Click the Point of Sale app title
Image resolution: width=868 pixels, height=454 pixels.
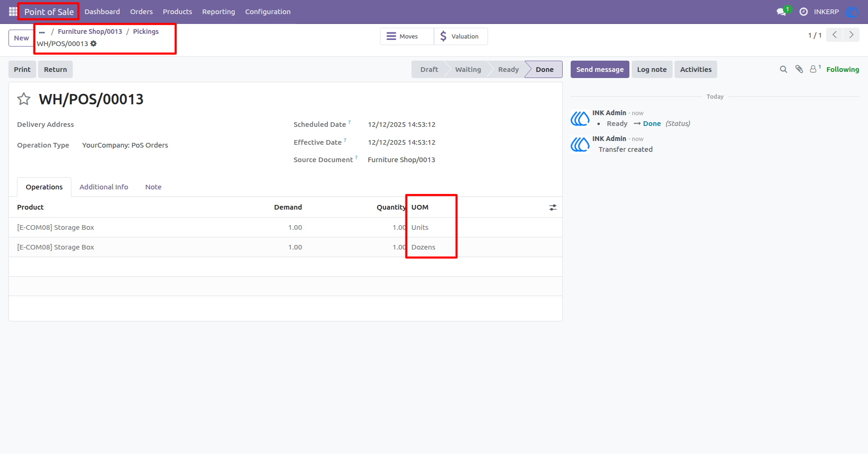49,12
